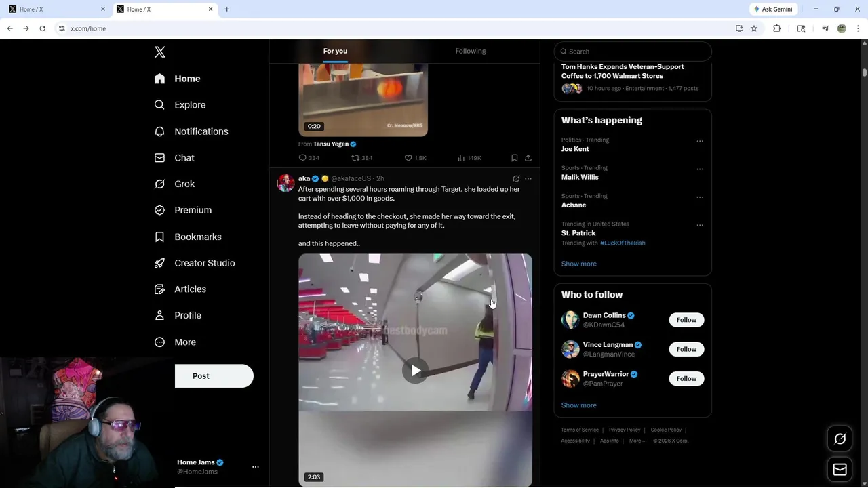Open Grok from the sidebar
This screenshot has width=868, height=488.
(174, 184)
